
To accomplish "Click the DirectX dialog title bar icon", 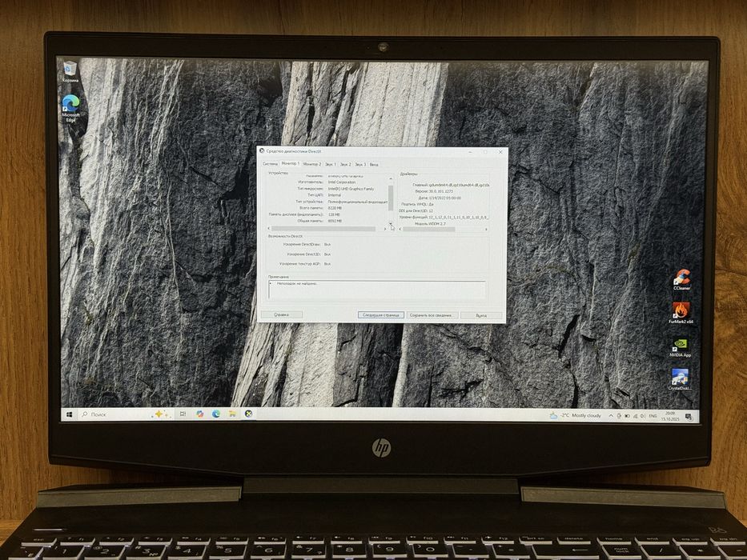I will [x=262, y=151].
